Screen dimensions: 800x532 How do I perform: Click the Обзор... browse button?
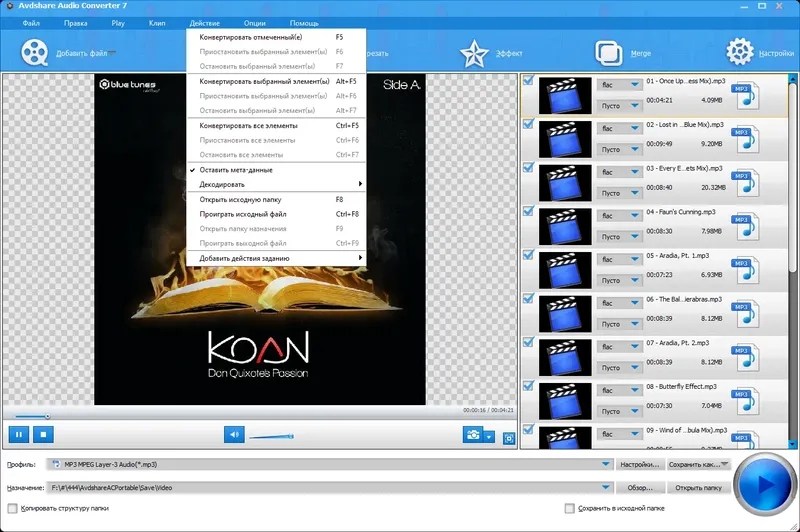(640, 488)
